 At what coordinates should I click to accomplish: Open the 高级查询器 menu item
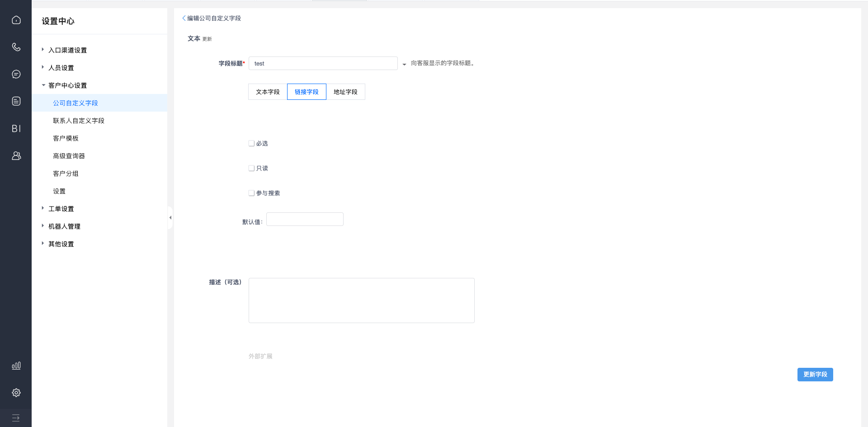click(x=99, y=156)
